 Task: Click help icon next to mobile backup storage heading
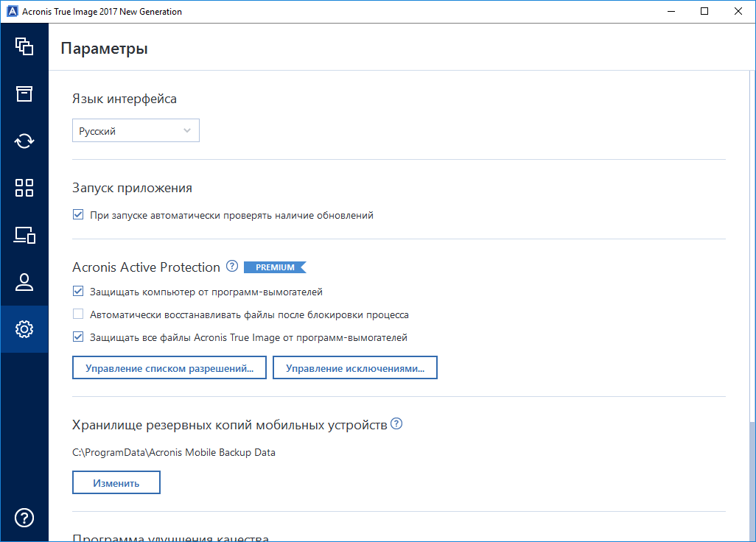pos(396,423)
